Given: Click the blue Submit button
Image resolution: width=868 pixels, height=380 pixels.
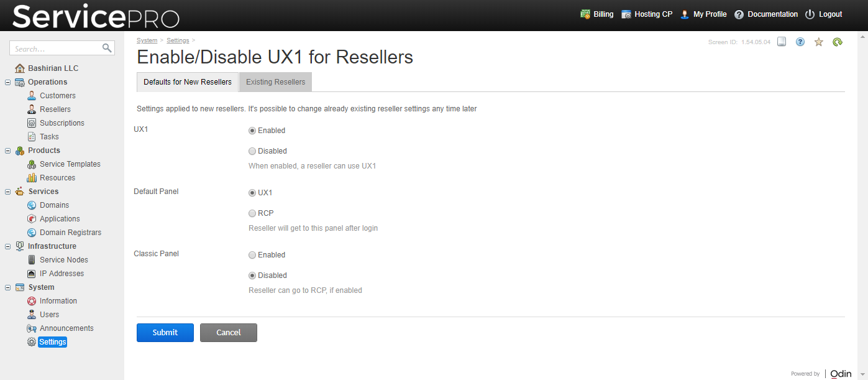Looking at the screenshot, I should [165, 333].
